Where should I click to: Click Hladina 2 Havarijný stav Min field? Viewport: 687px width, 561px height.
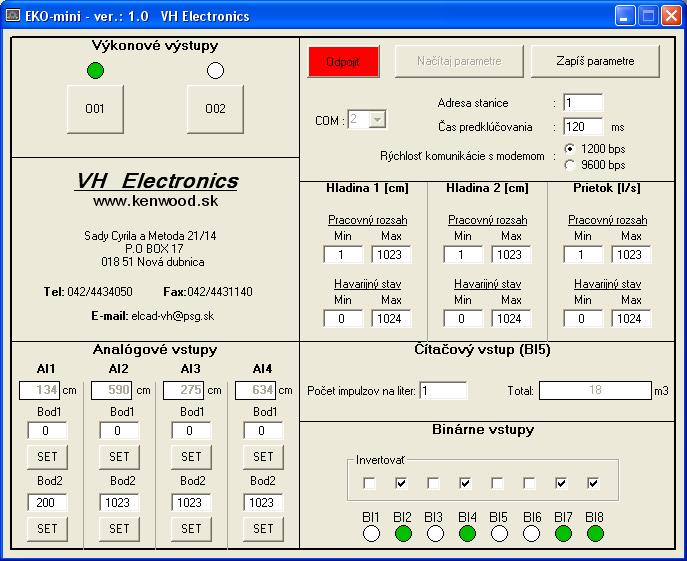[x=463, y=319]
